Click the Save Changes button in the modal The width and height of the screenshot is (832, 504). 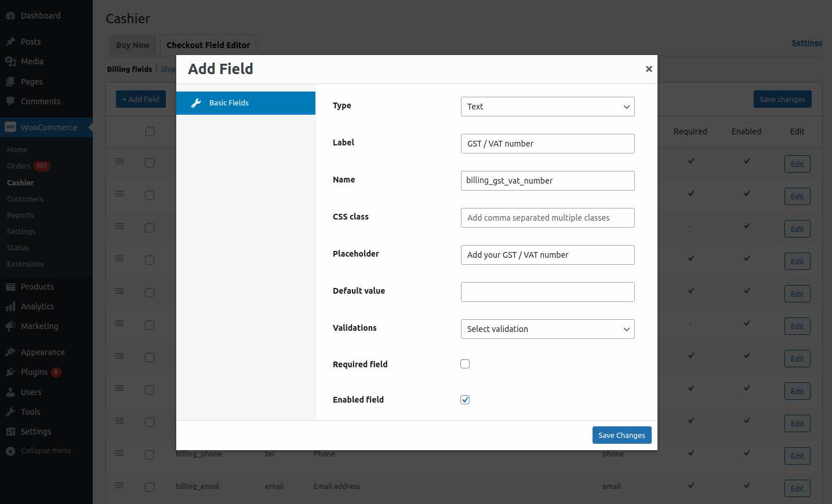[x=622, y=435]
